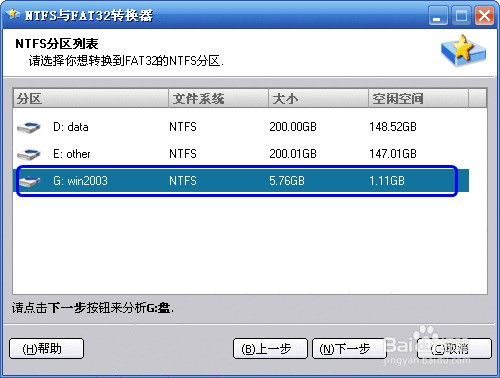Select the E: other partition name
The width and height of the screenshot is (500, 378).
[x=72, y=154]
